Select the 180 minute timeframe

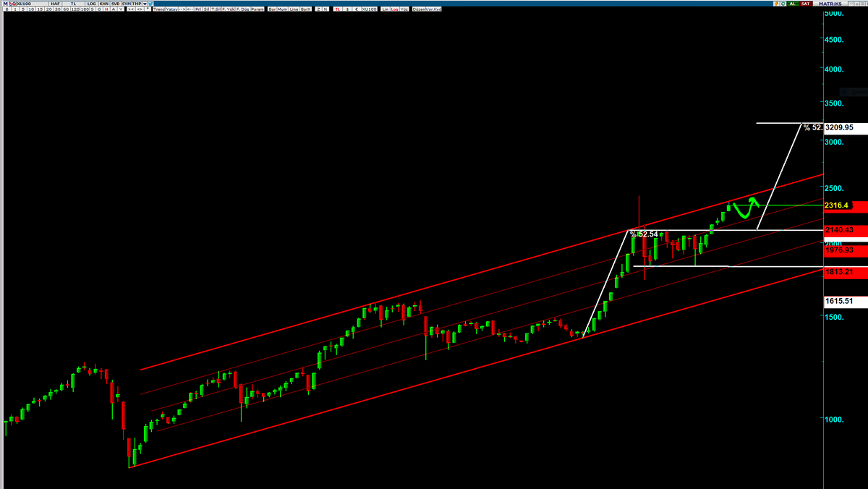pos(85,9)
